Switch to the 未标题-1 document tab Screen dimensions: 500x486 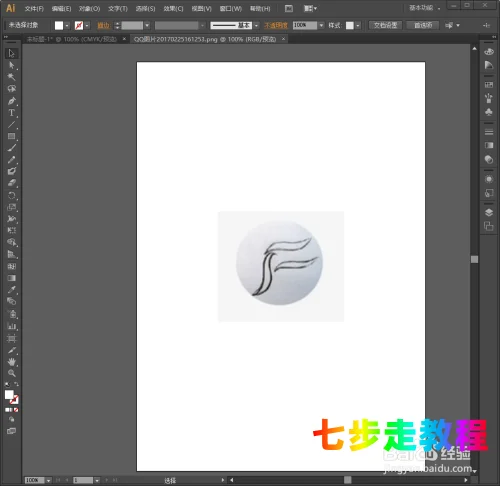click(72, 39)
